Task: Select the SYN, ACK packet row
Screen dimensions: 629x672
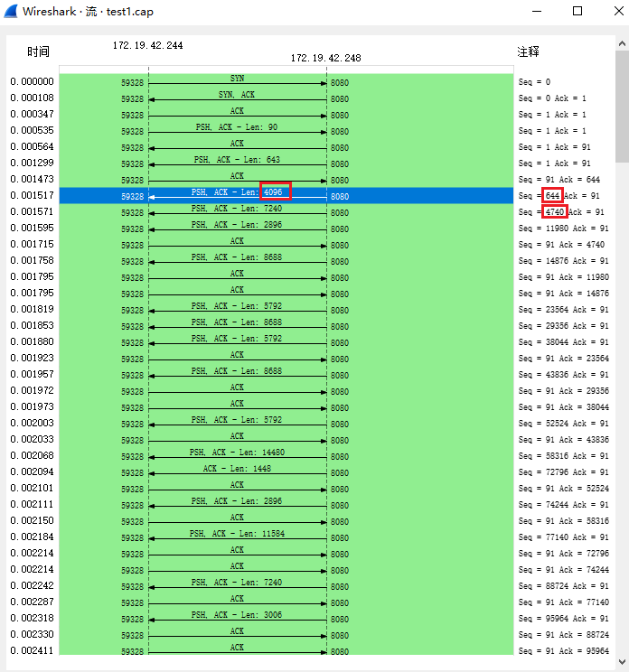Action: (237, 98)
